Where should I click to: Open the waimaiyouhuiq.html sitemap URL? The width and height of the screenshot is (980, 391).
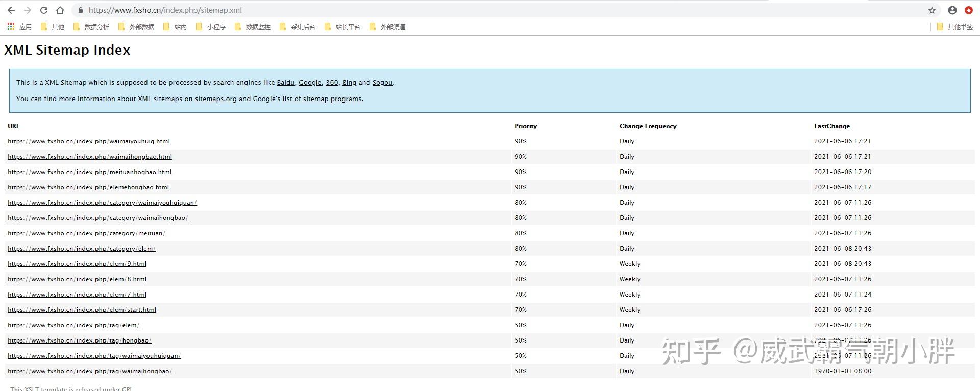click(x=89, y=141)
